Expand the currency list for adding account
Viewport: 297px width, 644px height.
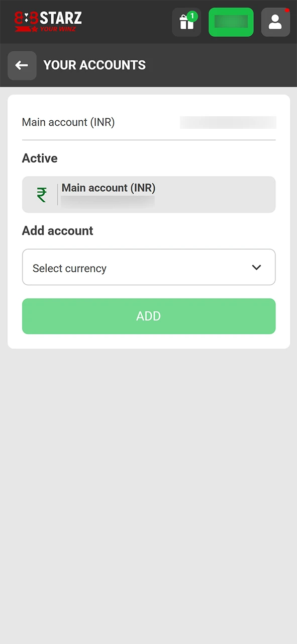click(x=149, y=267)
